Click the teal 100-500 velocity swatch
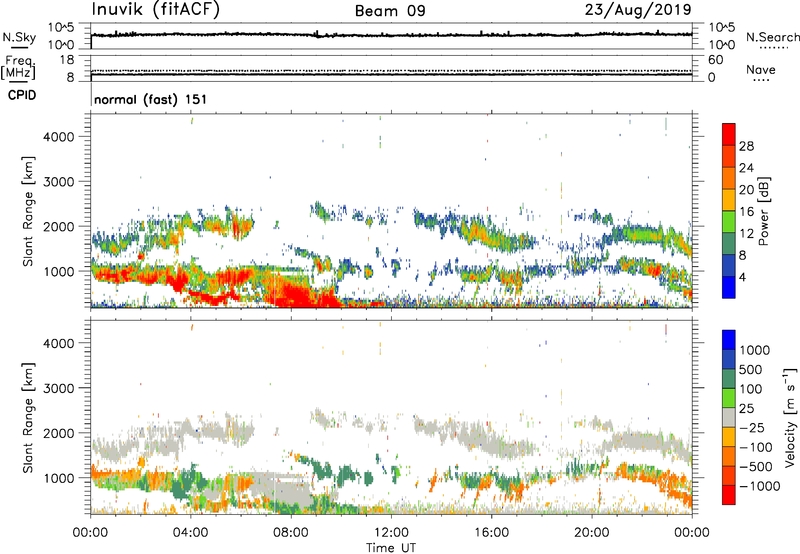This screenshot has height=554, width=800. 729,379
